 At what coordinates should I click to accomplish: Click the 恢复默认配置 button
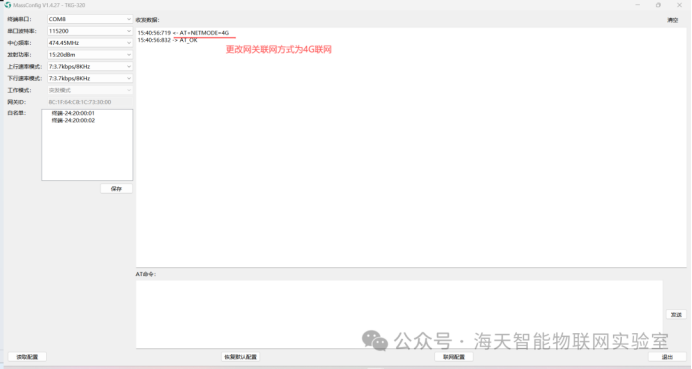click(x=241, y=357)
